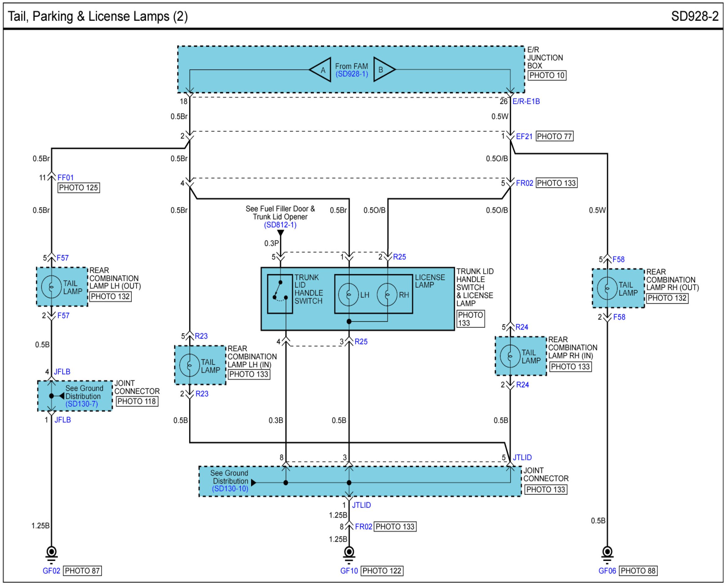The image size is (728, 587).
Task: Click the PHOTO 88 box next to GF06
Action: pyautogui.click(x=638, y=571)
